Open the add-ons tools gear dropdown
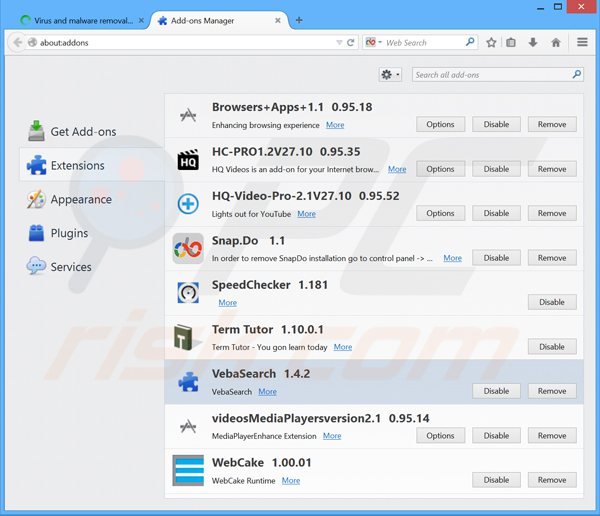The width and height of the screenshot is (600, 516). point(390,75)
